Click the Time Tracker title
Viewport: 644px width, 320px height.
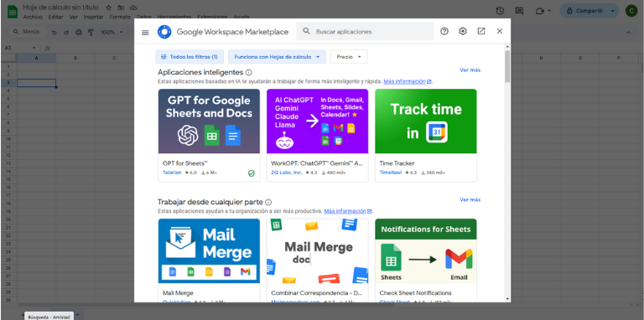(397, 163)
